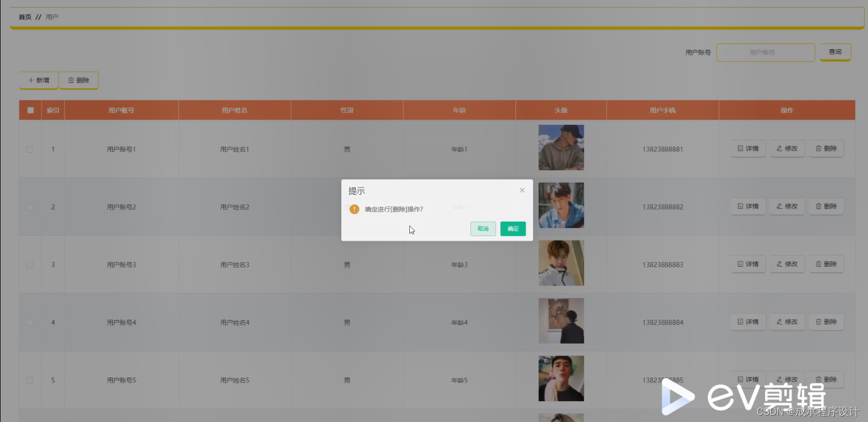The height and width of the screenshot is (422, 868).
Task: Click 修改 for row 13823888881
Action: [x=787, y=148]
